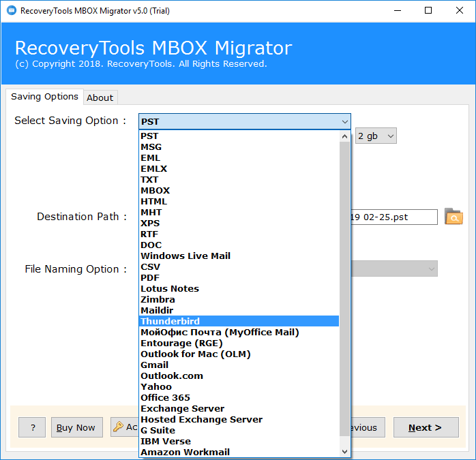The image size is (476, 460).
Task: Open the 2 gb split size dropdown
Action: (376, 136)
